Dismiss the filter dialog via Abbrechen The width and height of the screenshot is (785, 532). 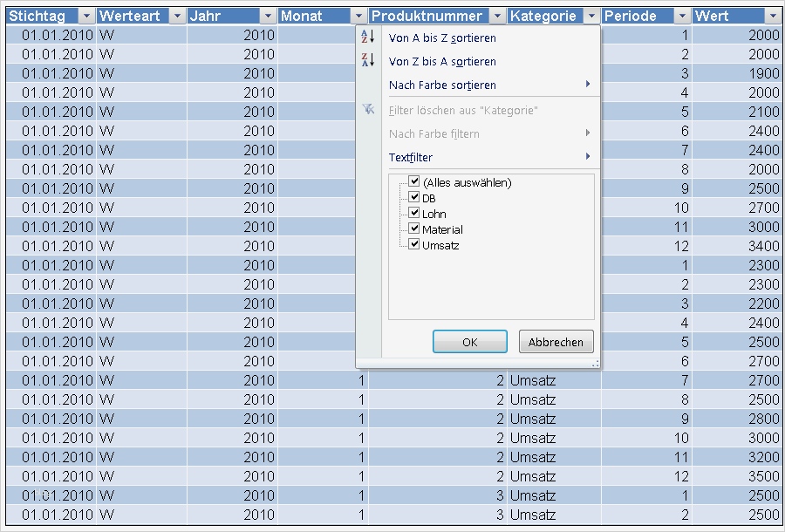tap(556, 342)
